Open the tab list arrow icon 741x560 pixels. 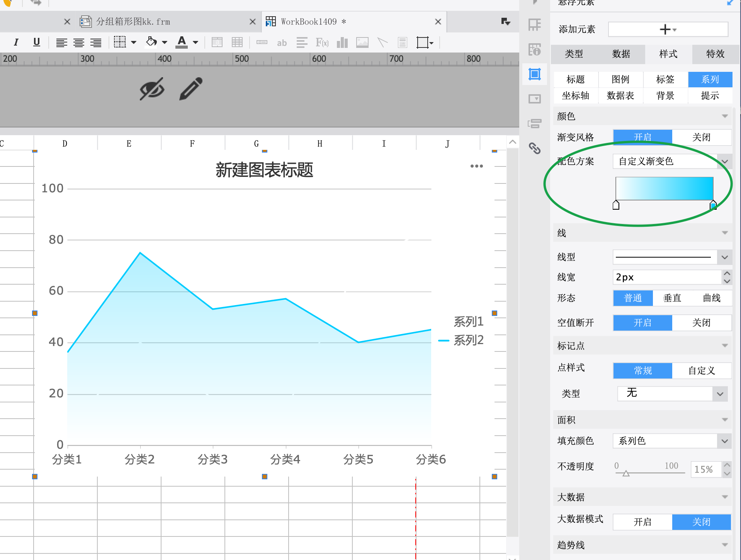click(505, 22)
